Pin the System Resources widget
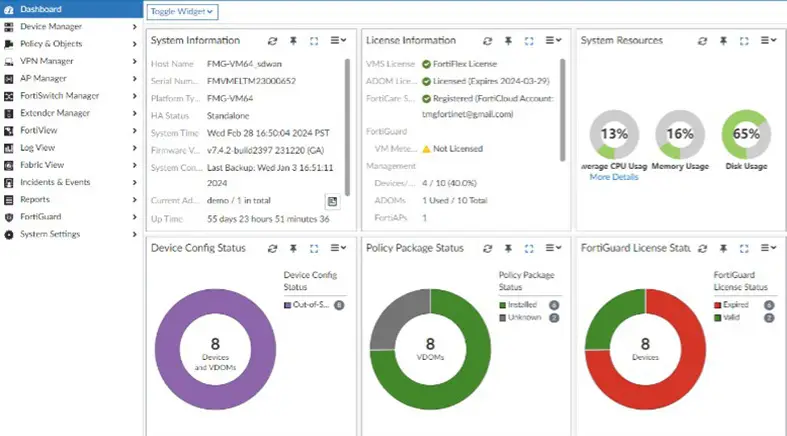787x436 pixels. point(723,41)
